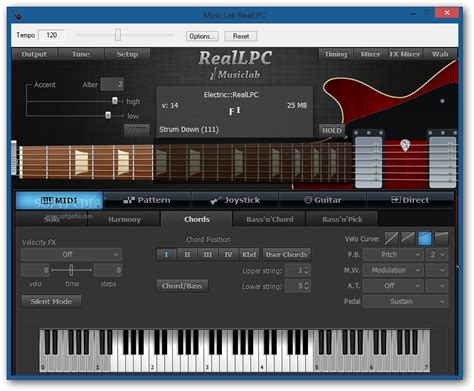Select chord position II

[187, 254]
